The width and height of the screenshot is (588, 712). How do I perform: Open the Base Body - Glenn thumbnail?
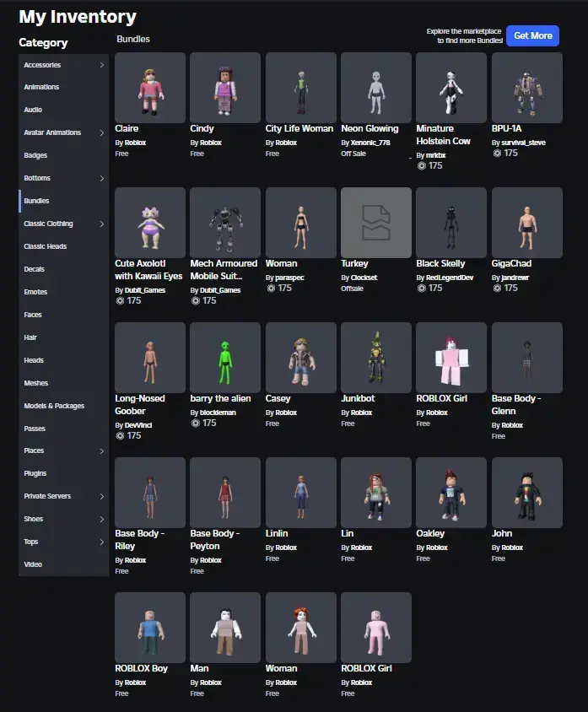pyautogui.click(x=526, y=358)
